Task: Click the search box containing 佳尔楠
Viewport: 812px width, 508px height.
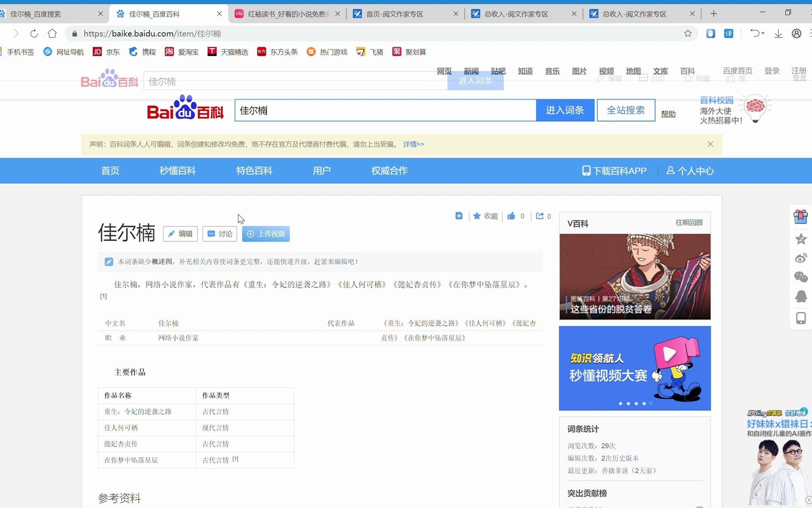Action: [385, 110]
